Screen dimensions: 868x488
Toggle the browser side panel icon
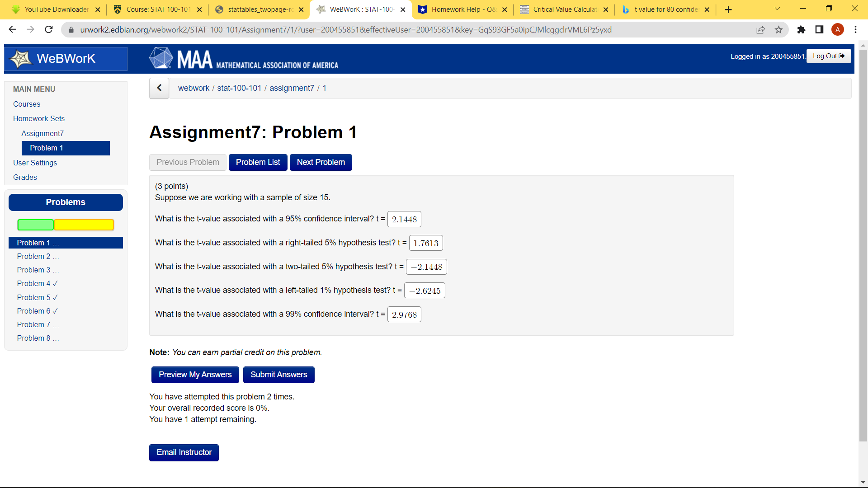(x=819, y=30)
